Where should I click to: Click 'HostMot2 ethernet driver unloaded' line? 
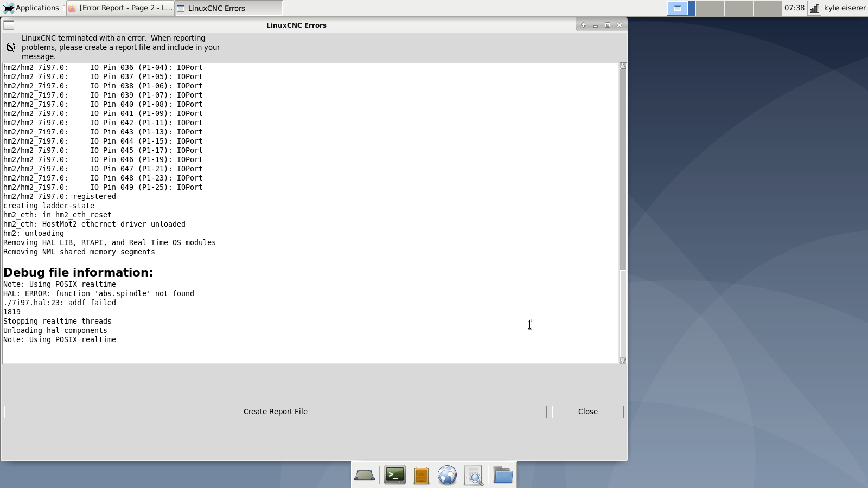(x=94, y=224)
